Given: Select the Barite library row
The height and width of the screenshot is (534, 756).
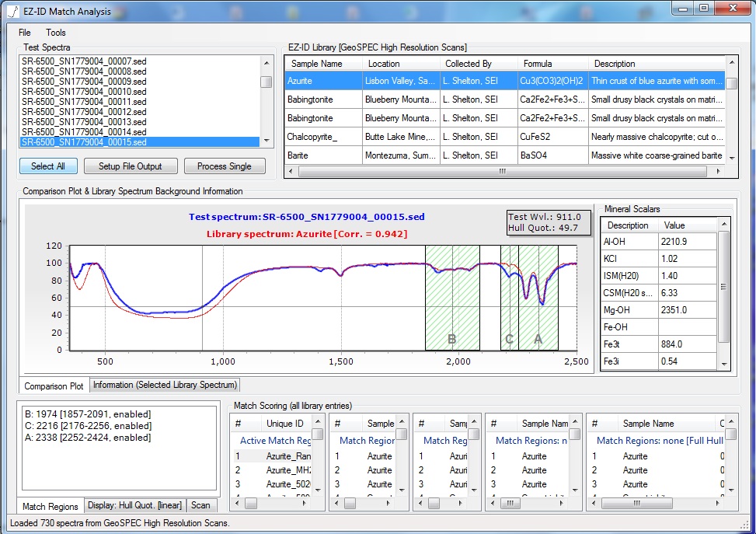Looking at the screenshot, I should click(298, 155).
